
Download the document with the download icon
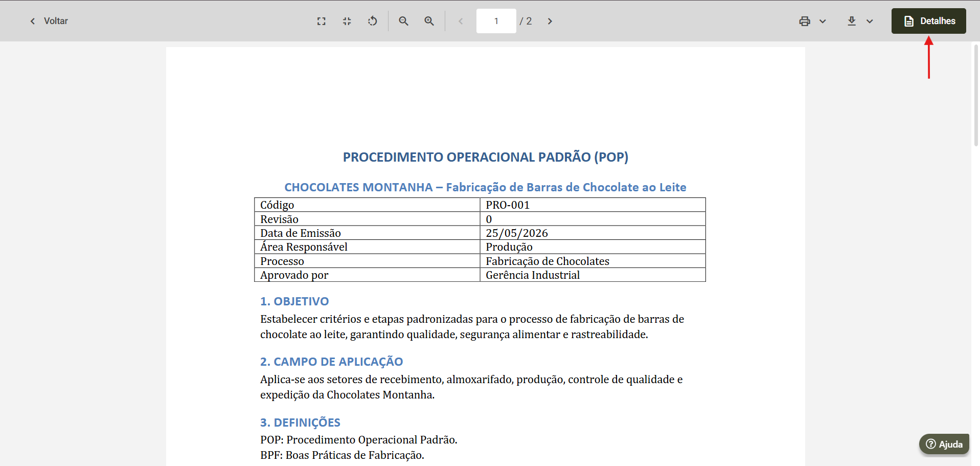(852, 21)
